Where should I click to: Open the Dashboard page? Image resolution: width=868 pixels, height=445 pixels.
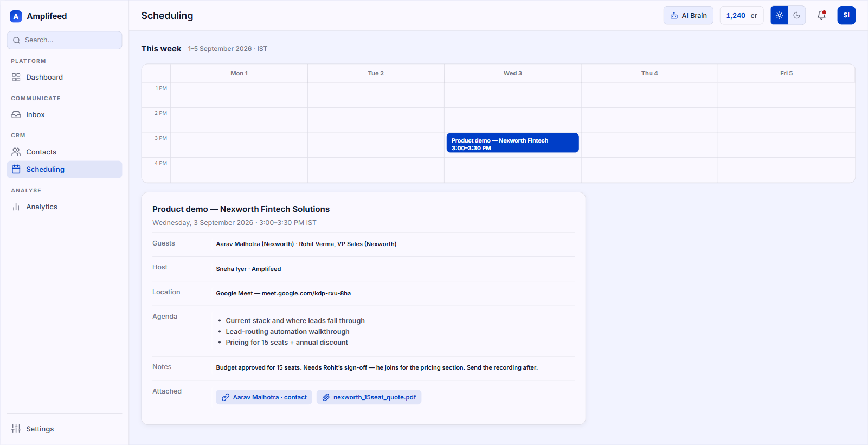(65, 78)
